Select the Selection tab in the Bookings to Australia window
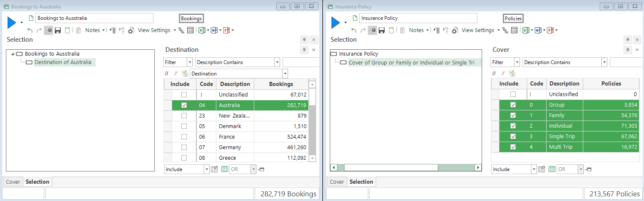 click(38, 182)
